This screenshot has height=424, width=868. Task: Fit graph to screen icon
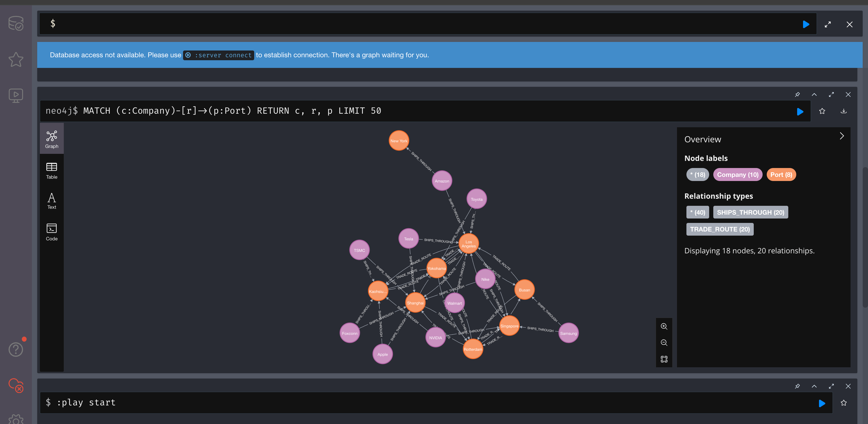664,359
